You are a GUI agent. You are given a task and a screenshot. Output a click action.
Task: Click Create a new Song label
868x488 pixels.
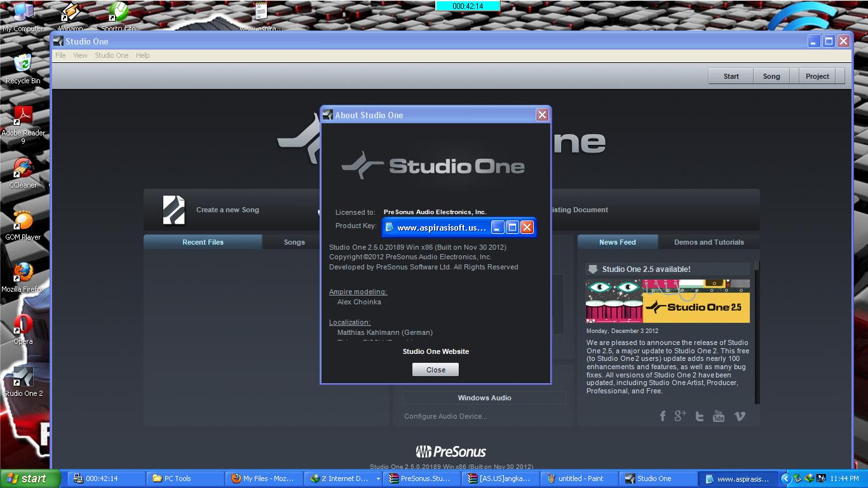point(227,210)
